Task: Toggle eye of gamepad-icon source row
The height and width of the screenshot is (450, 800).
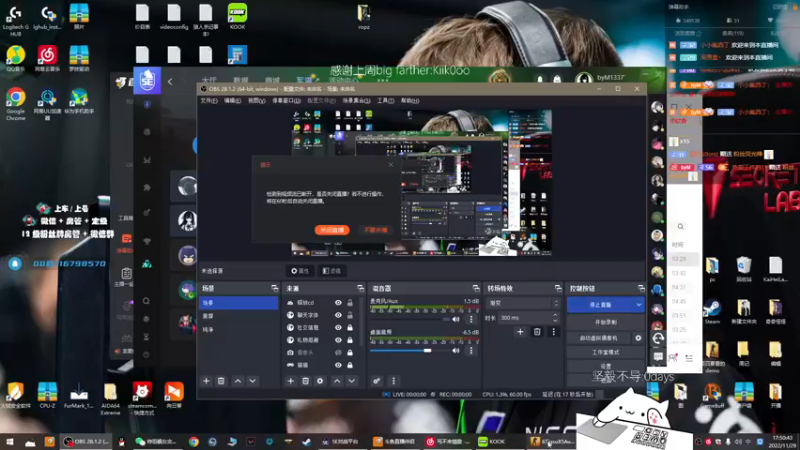Action: point(338,365)
